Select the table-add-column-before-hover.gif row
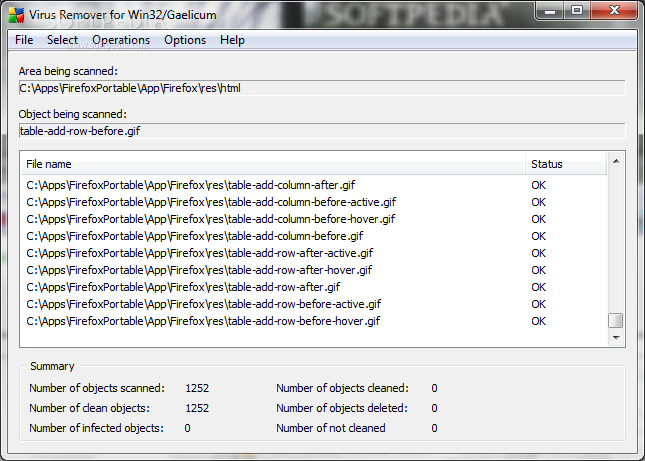 tap(315, 219)
